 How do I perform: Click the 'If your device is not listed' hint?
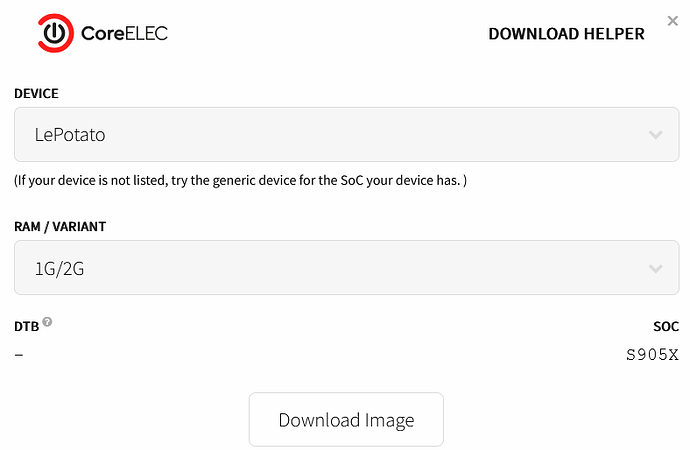coord(240,181)
